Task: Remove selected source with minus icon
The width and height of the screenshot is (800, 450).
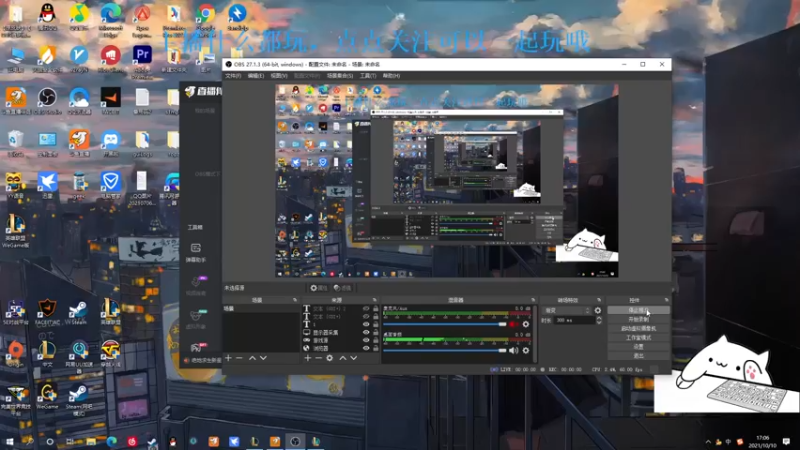Action: point(318,358)
